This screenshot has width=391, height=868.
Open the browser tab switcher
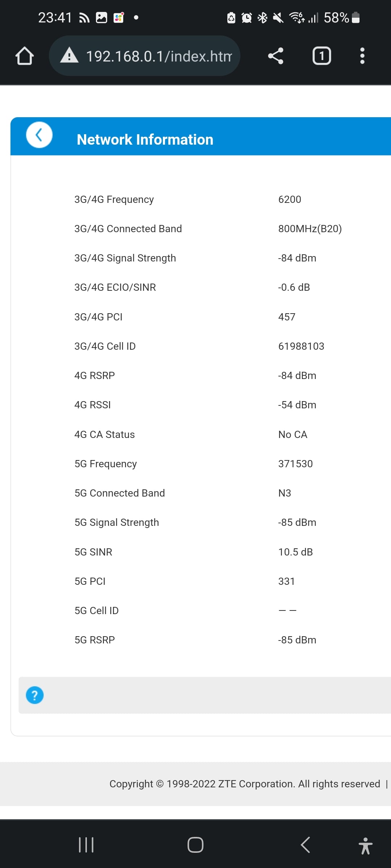click(x=321, y=56)
